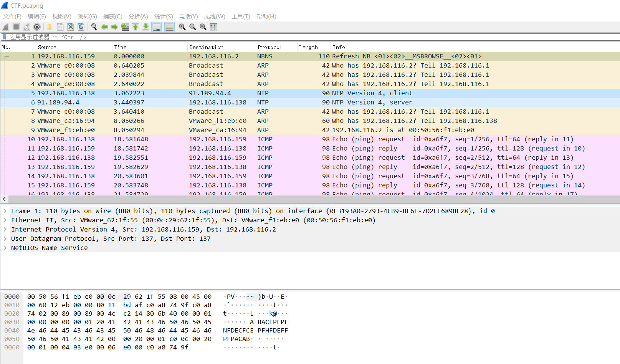The width and height of the screenshot is (620, 364).
Task: Restart the current capture
Action: click(26, 27)
